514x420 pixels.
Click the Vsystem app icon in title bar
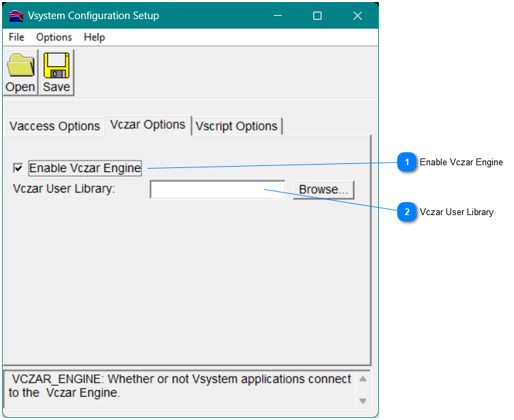coord(16,16)
